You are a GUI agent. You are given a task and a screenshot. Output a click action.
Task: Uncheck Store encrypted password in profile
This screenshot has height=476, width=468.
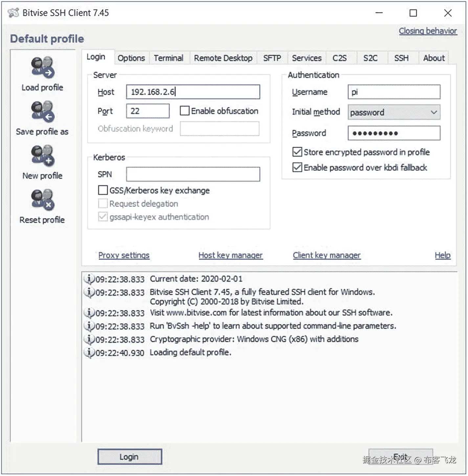[297, 152]
